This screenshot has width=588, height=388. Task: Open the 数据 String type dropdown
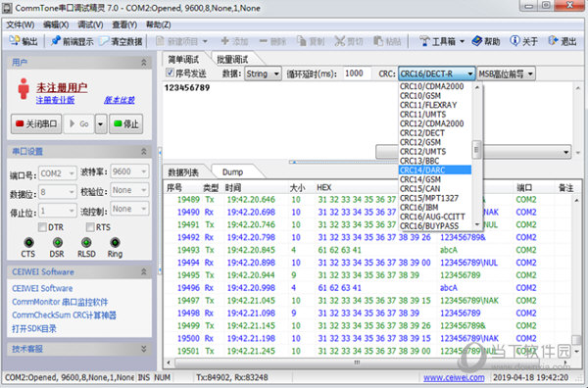pos(263,73)
